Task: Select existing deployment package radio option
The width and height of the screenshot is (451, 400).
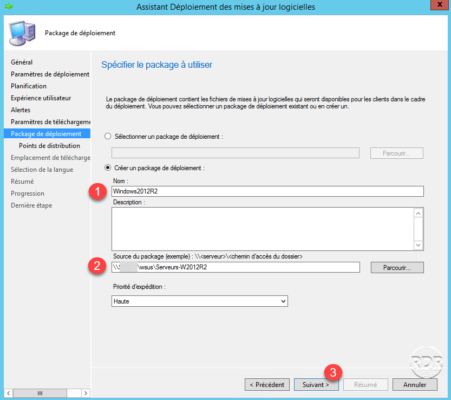Action: tap(107, 136)
